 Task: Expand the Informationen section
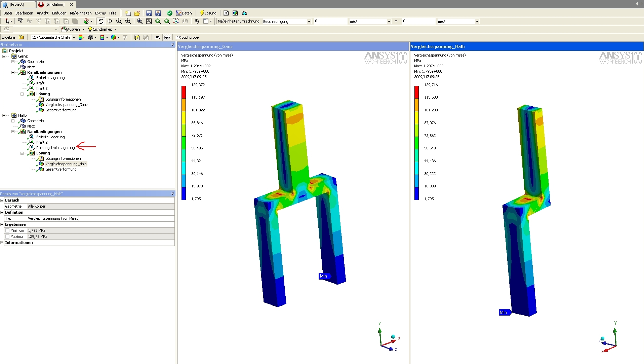2,243
